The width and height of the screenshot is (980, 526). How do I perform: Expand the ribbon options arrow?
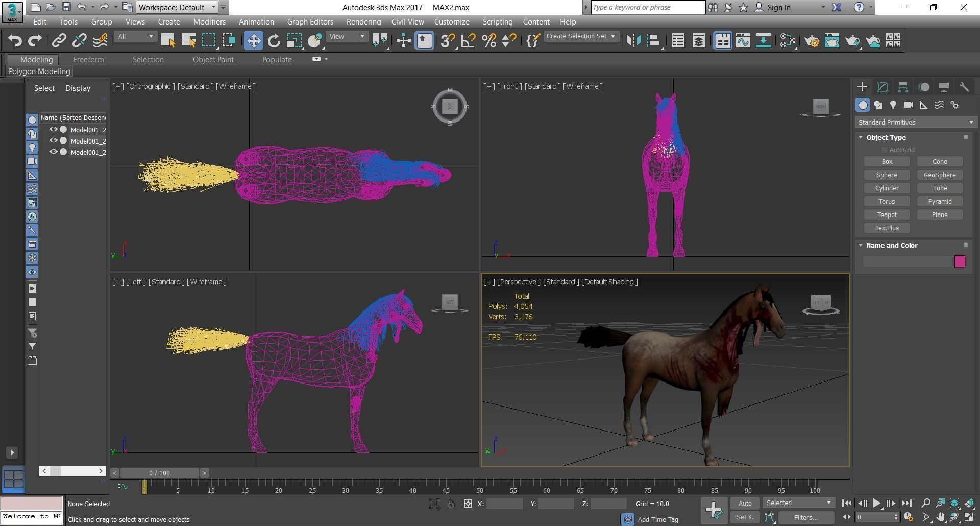326,59
